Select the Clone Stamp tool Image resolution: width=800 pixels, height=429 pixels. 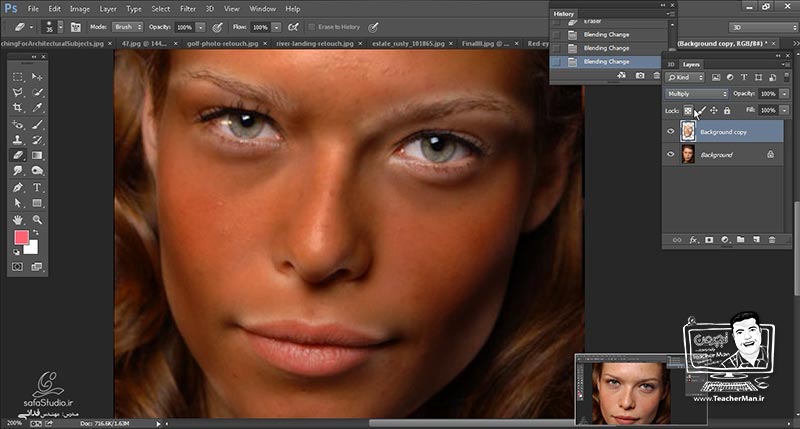click(x=18, y=139)
